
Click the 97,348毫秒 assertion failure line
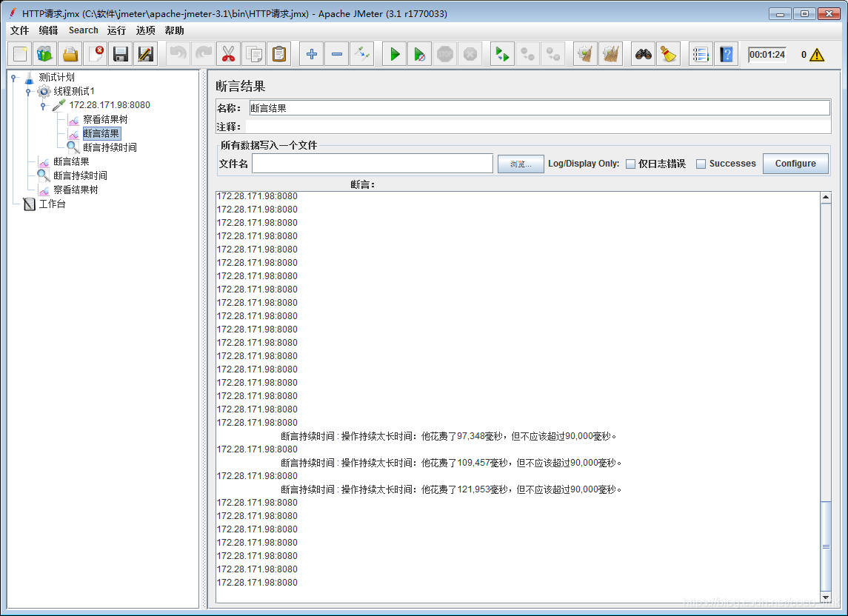[x=449, y=436]
